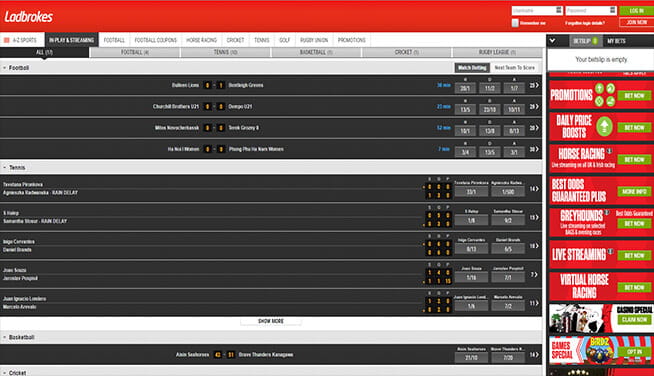This screenshot has width=654, height=376.
Task: Select 9/2 odds for Samantha Stosur
Action: pyautogui.click(x=508, y=220)
